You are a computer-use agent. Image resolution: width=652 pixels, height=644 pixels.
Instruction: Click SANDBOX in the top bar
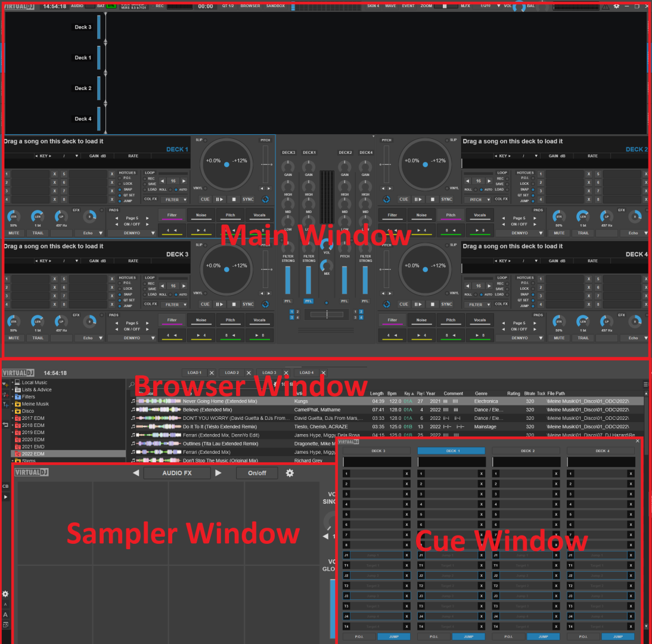275,6
